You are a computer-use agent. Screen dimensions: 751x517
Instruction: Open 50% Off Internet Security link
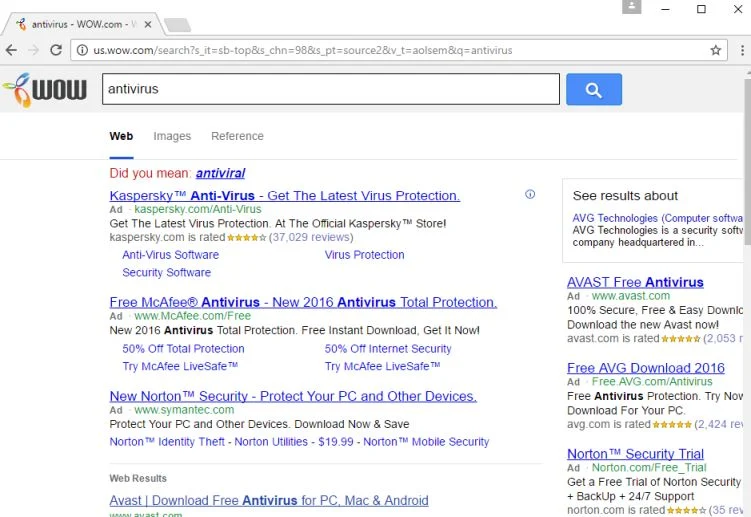[x=388, y=349]
